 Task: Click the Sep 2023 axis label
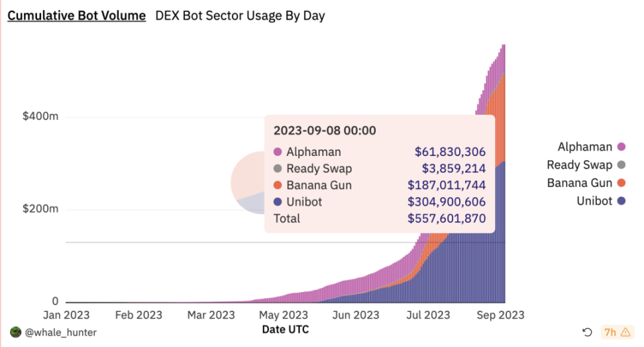point(500,315)
